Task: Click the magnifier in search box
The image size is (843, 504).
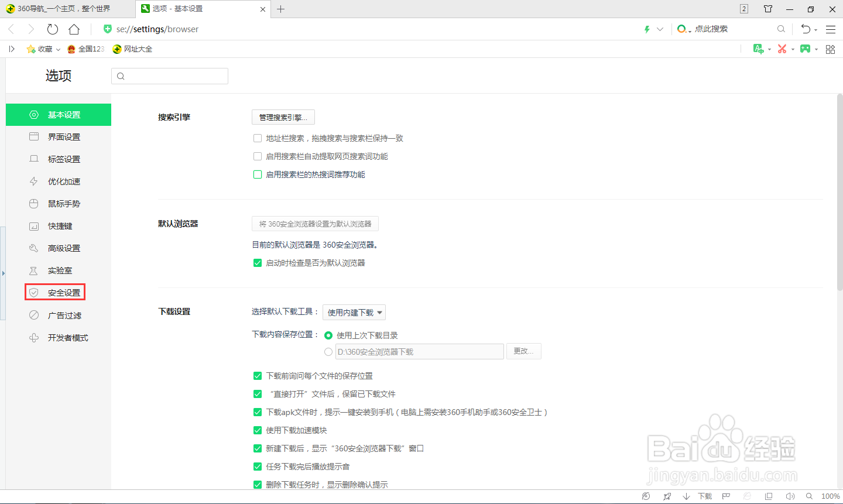Action: (x=781, y=29)
